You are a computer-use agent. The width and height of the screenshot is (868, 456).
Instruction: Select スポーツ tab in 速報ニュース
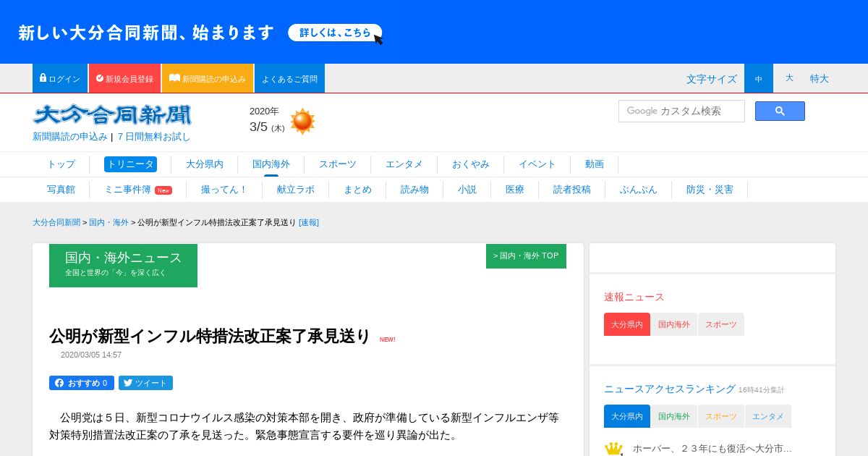721,324
